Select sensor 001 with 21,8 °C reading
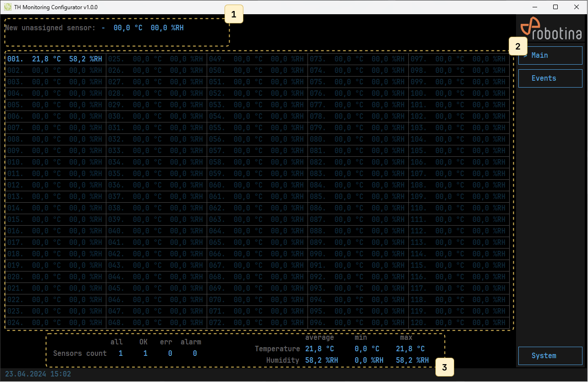This screenshot has width=588, height=382. coord(55,59)
